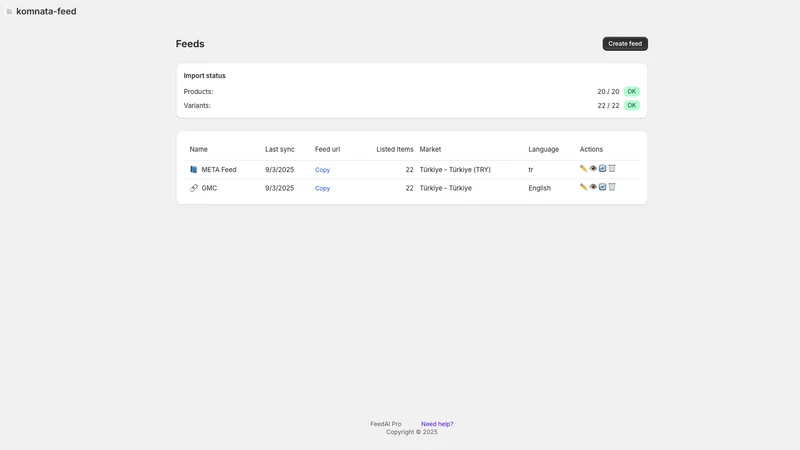
Task: Refresh sync for the GMC row
Action: (603, 187)
